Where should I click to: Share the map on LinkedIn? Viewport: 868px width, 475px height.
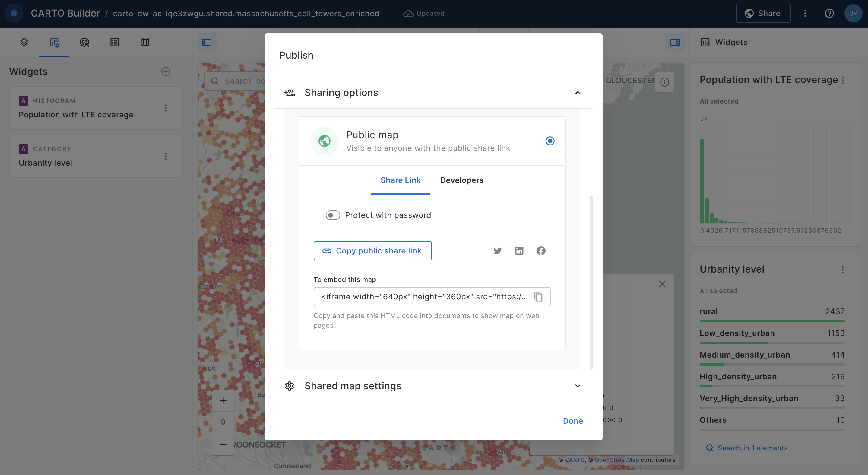pos(519,251)
